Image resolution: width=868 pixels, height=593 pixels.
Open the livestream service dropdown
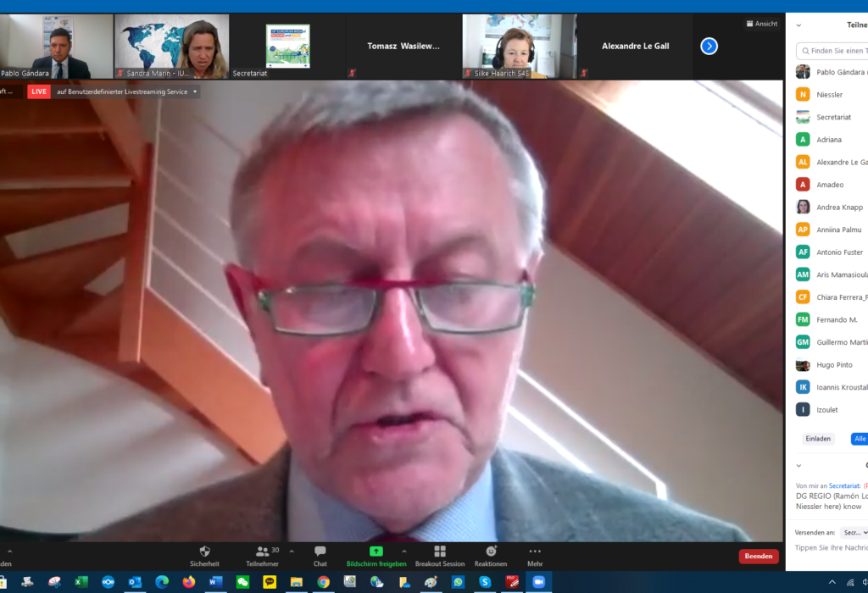click(x=193, y=91)
